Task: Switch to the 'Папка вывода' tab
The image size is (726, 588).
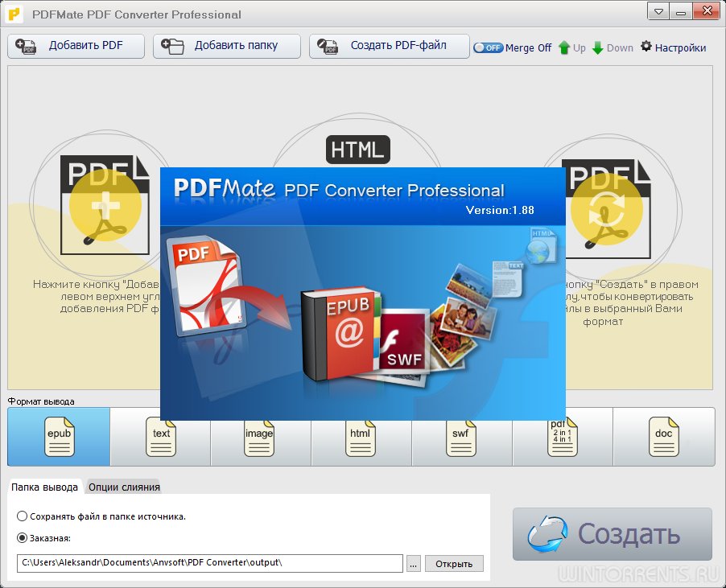Action: click(45, 487)
